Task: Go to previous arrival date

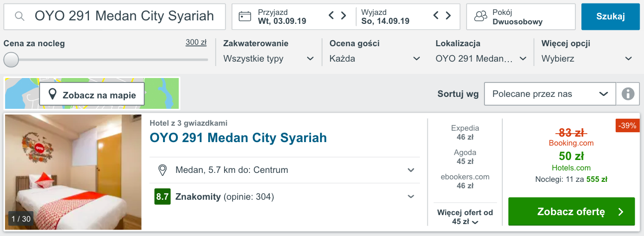Action: point(332,16)
